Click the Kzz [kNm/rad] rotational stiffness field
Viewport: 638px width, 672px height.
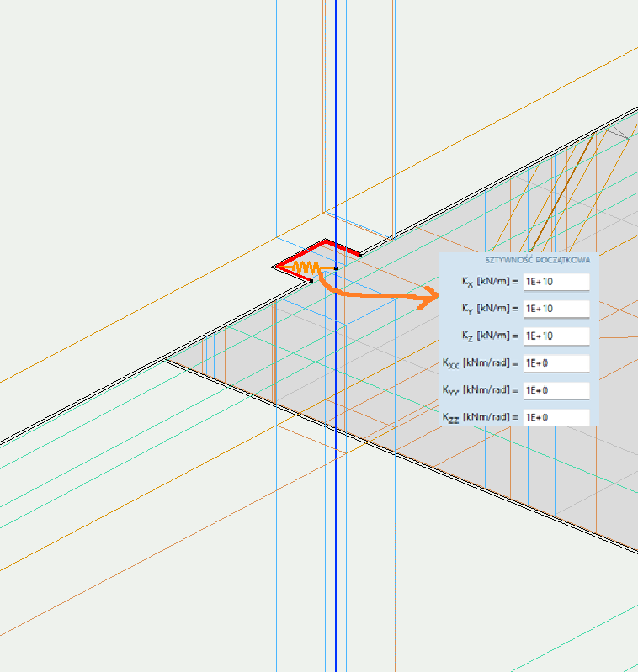pyautogui.click(x=556, y=417)
